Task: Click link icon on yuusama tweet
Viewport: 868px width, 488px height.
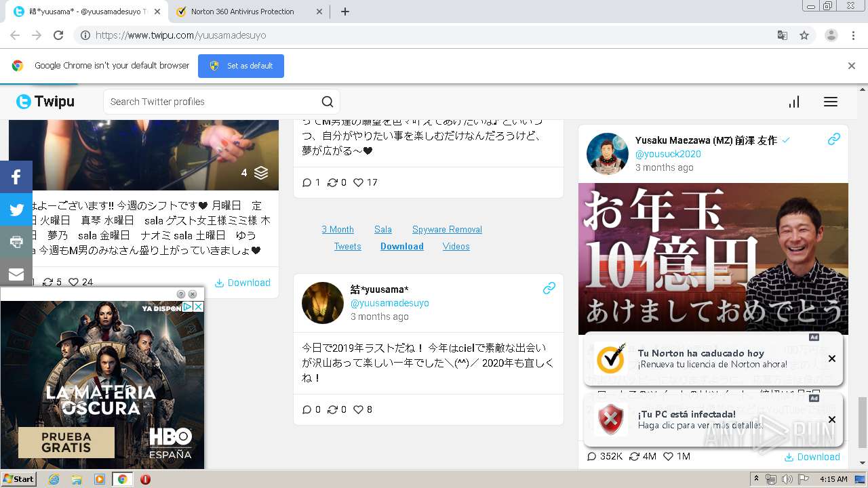Action: pos(549,288)
